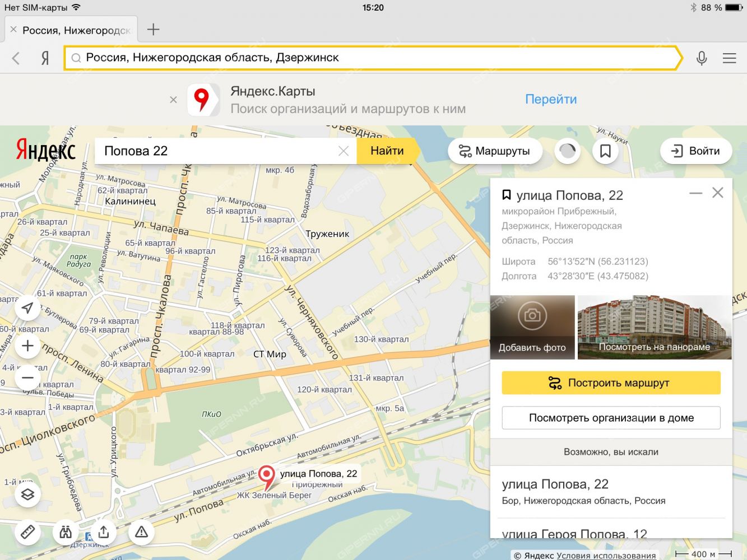Click map label улица Попова, 22
The width and height of the screenshot is (747, 560).
point(318,474)
